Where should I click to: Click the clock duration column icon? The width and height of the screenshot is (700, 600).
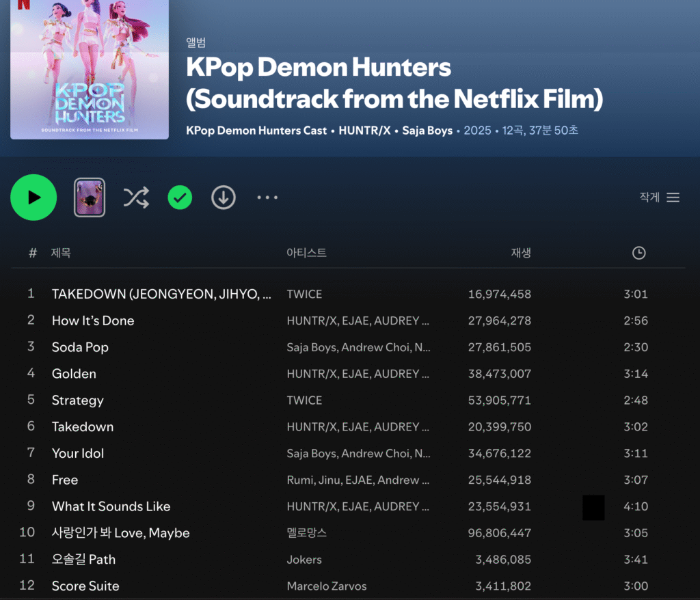tap(639, 253)
